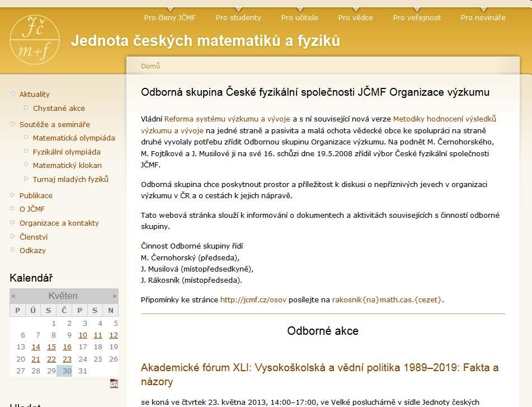Image resolution: width=532 pixels, height=407 pixels.
Task: Select Matematická olympiáda link
Action: pyautogui.click(x=74, y=138)
